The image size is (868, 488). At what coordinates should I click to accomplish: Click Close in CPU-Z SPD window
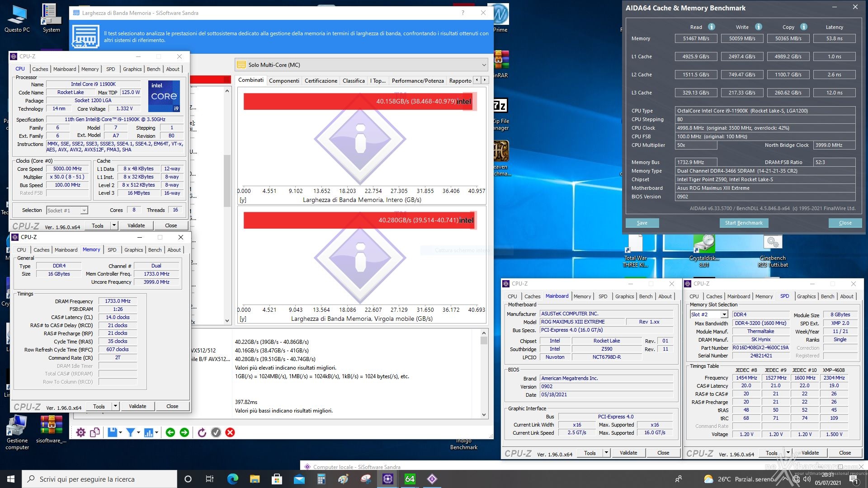tap(845, 453)
